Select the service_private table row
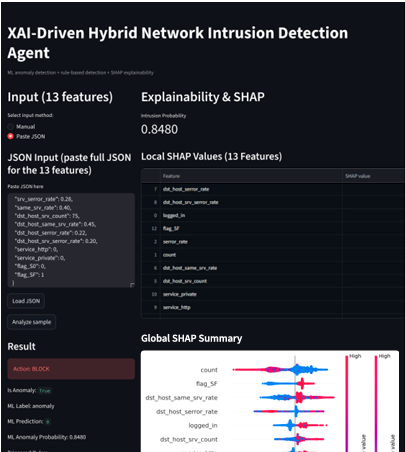Image resolution: width=405 pixels, height=452 pixels. click(273, 294)
